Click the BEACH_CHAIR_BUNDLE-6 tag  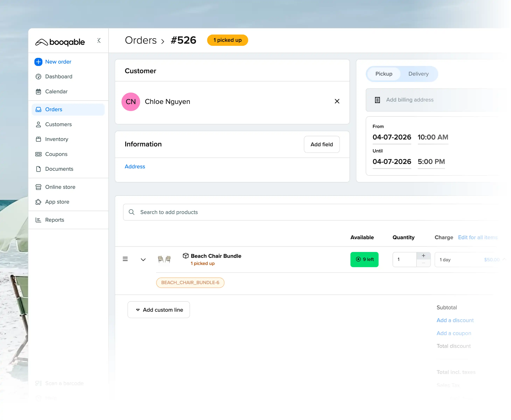[x=190, y=283]
